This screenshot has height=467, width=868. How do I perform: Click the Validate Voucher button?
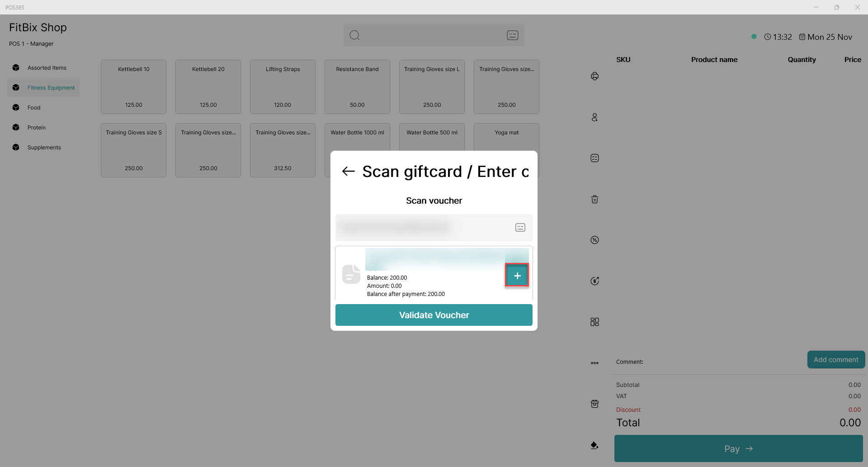[434, 315]
